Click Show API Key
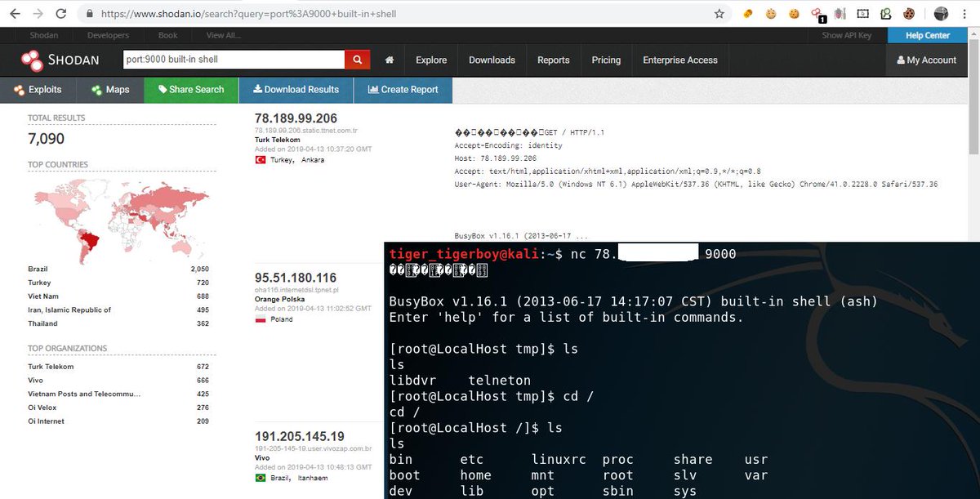The height and width of the screenshot is (499, 980). pyautogui.click(x=846, y=35)
